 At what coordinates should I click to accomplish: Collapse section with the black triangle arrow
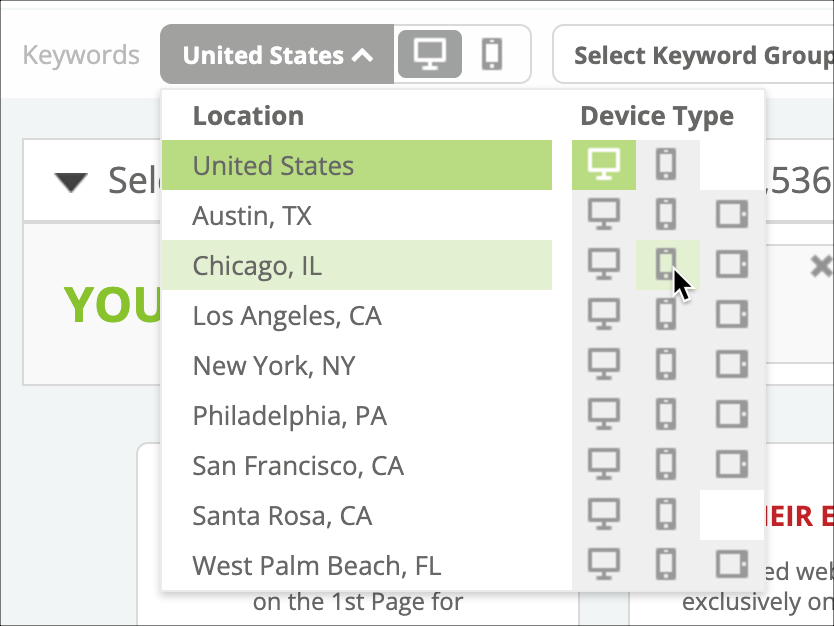click(71, 182)
